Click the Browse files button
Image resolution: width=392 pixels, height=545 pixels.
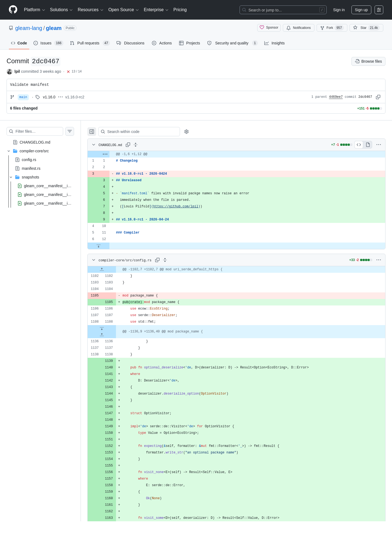(x=368, y=61)
